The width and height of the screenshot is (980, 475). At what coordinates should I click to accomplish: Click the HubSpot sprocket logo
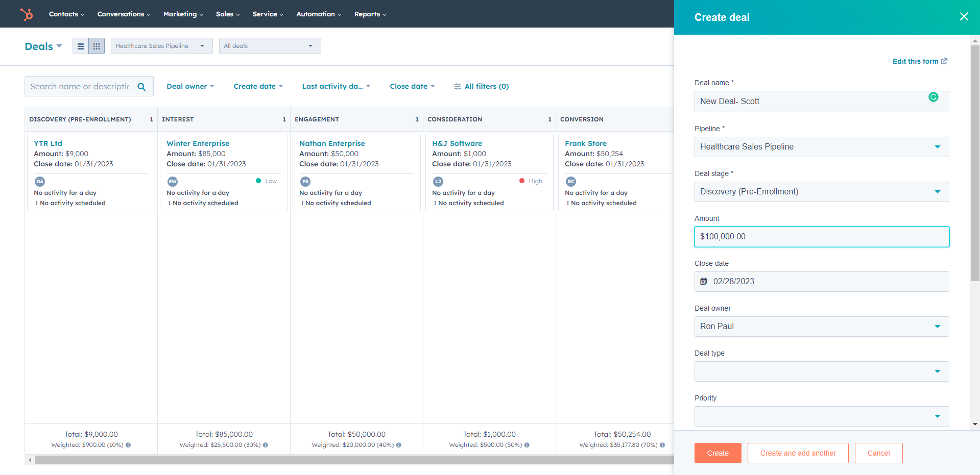26,14
